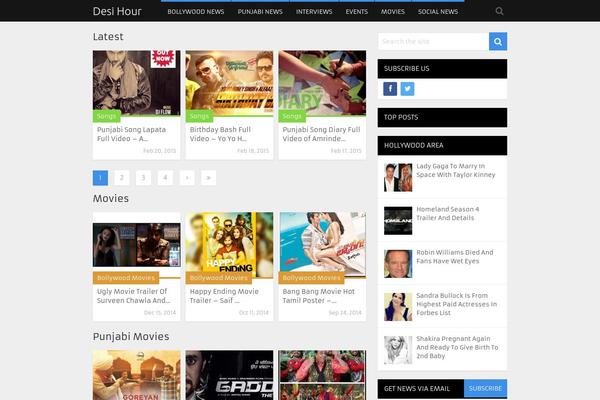Open Robin Williams Died article link
The image size is (600, 400).
pyautogui.click(x=455, y=257)
